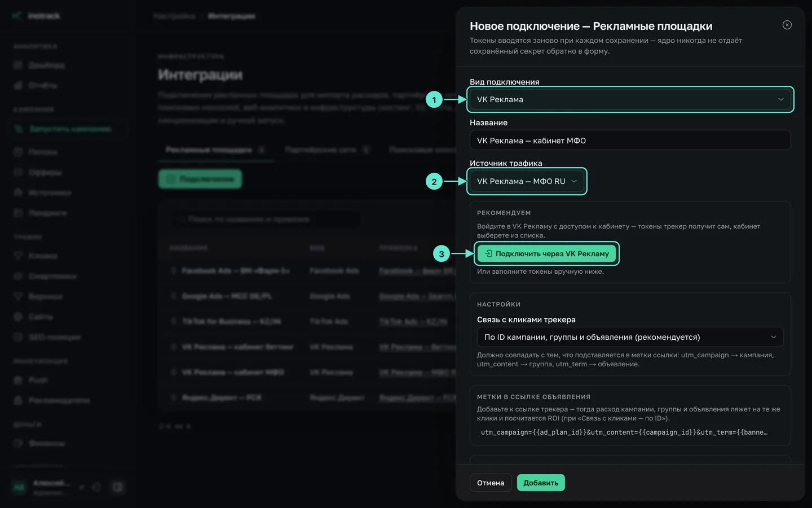The width and height of the screenshot is (812, 508).
Task: Click the Название input field in the panel
Action: pyautogui.click(x=630, y=141)
